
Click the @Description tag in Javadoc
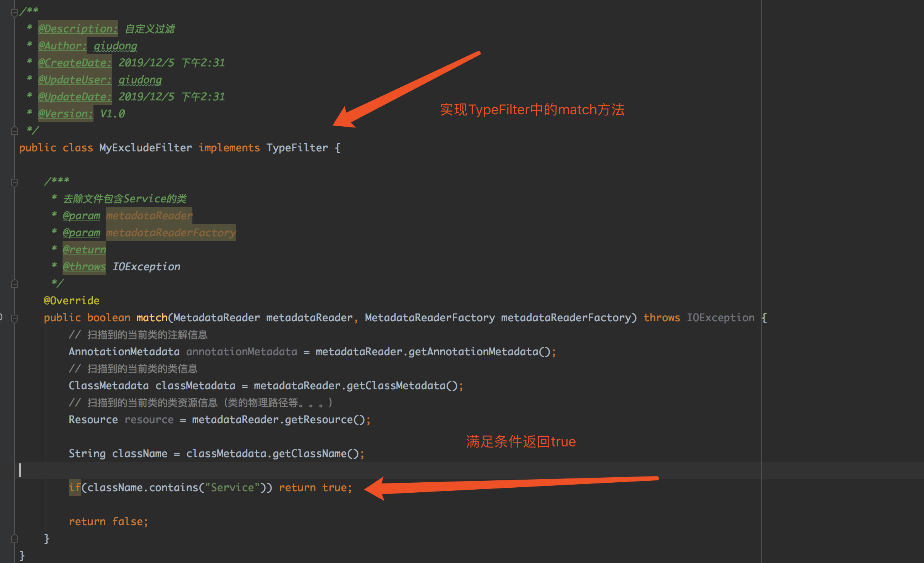pos(77,29)
